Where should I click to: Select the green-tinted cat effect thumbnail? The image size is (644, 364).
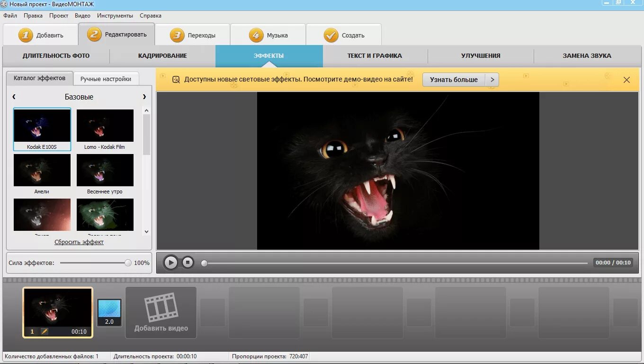click(x=105, y=215)
